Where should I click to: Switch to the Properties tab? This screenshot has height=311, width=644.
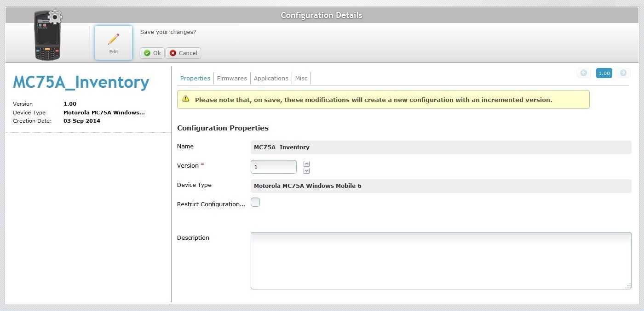click(195, 79)
